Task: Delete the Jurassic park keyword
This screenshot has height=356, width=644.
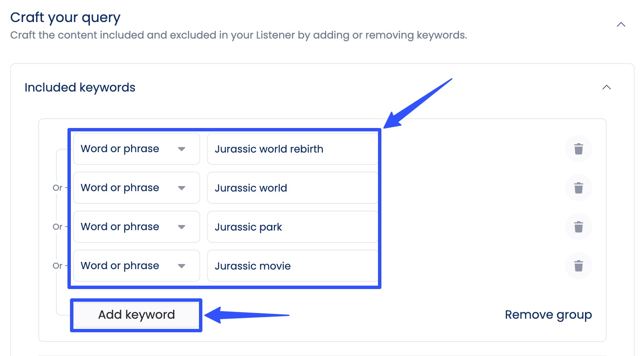Action: [578, 227]
